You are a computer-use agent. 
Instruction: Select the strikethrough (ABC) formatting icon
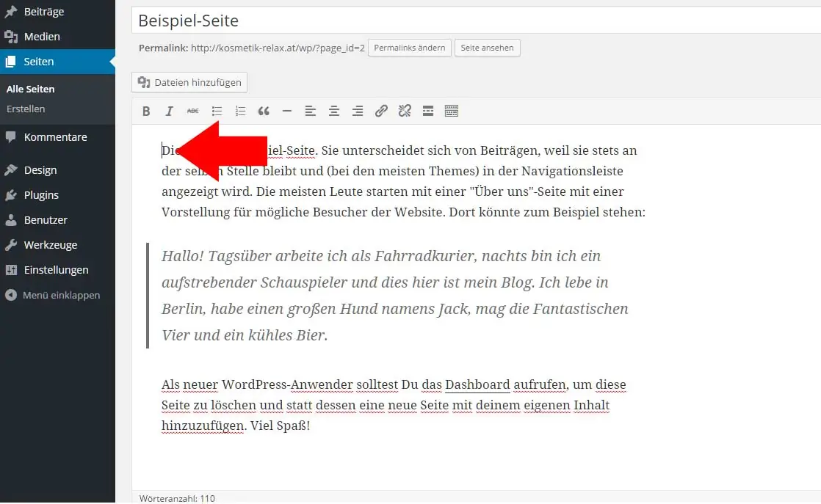[x=193, y=111]
